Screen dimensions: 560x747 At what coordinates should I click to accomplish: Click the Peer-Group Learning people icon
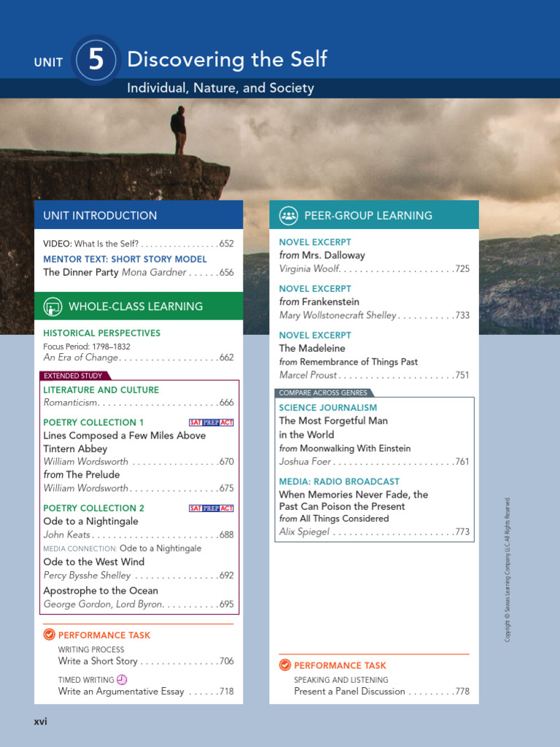pyautogui.click(x=289, y=215)
